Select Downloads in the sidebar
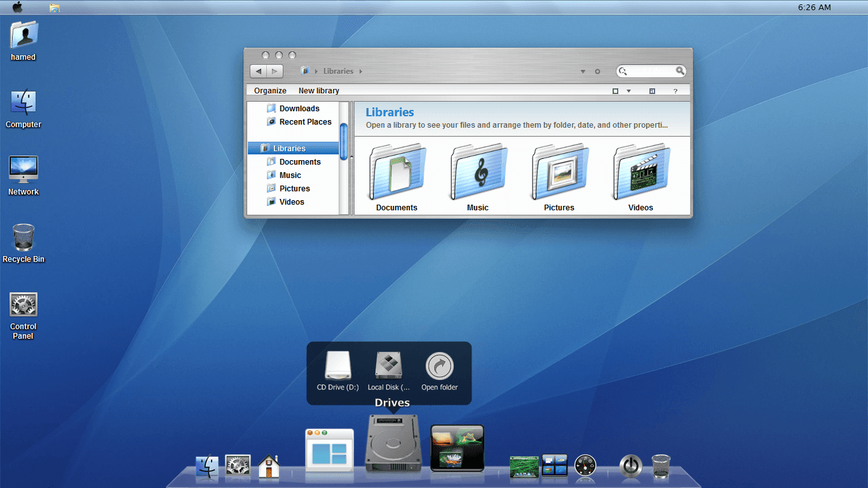The height and width of the screenshot is (488, 868). (299, 108)
